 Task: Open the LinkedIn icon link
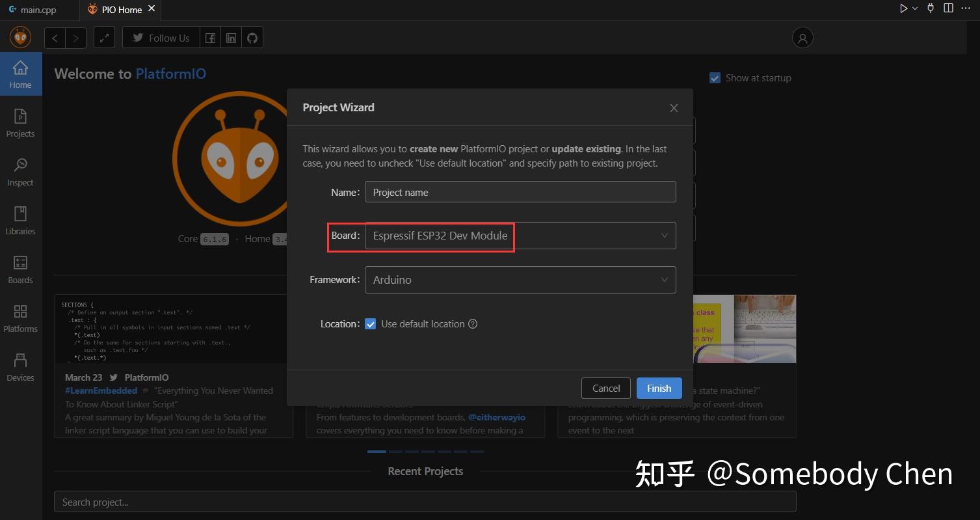(231, 38)
